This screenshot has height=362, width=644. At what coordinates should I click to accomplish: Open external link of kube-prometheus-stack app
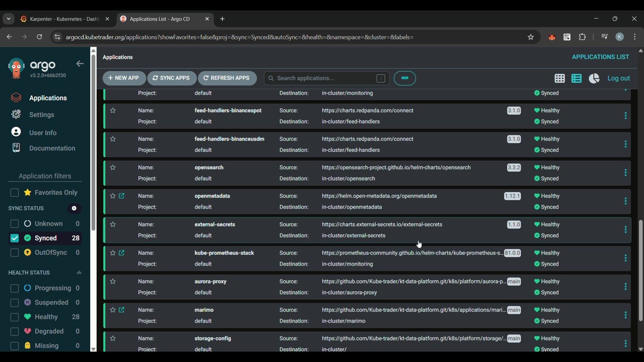coord(121,253)
